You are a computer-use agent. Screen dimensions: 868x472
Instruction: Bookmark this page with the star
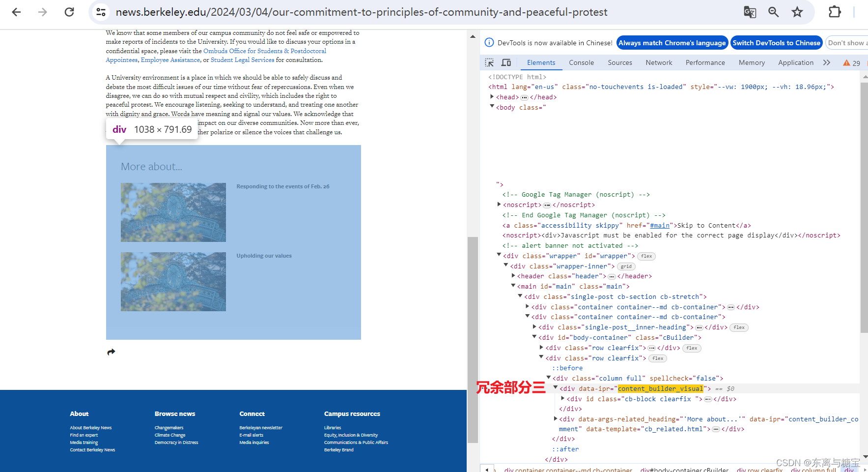[797, 12]
